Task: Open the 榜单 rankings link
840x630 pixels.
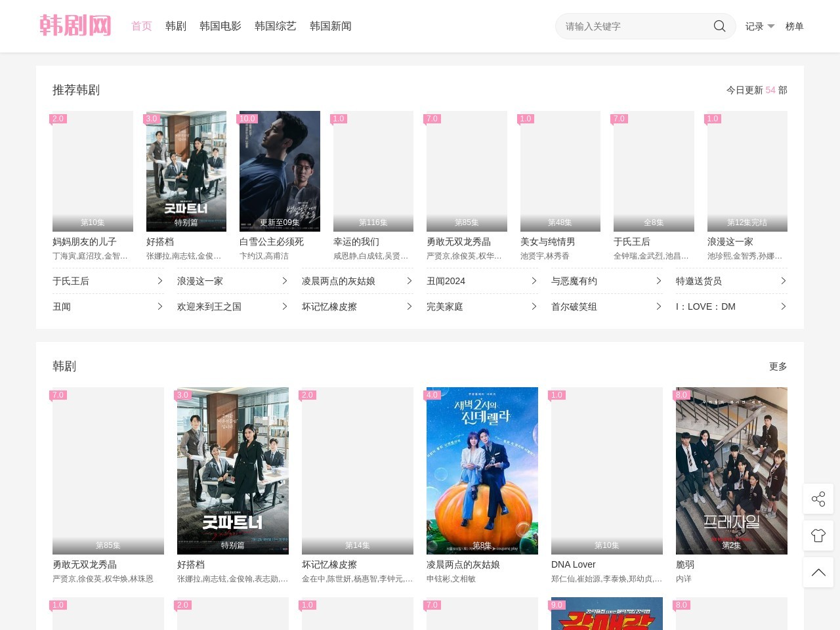Action: pos(795,26)
